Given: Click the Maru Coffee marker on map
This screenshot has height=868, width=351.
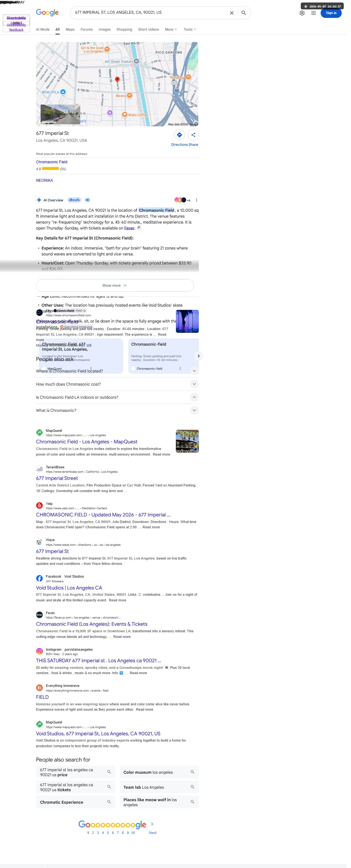Looking at the screenshot, I should click(125, 115).
